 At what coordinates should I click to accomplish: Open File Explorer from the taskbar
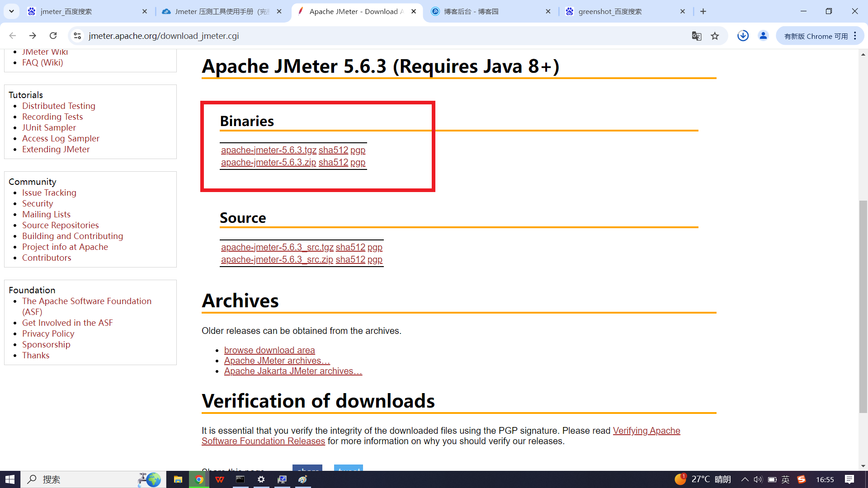(x=178, y=479)
